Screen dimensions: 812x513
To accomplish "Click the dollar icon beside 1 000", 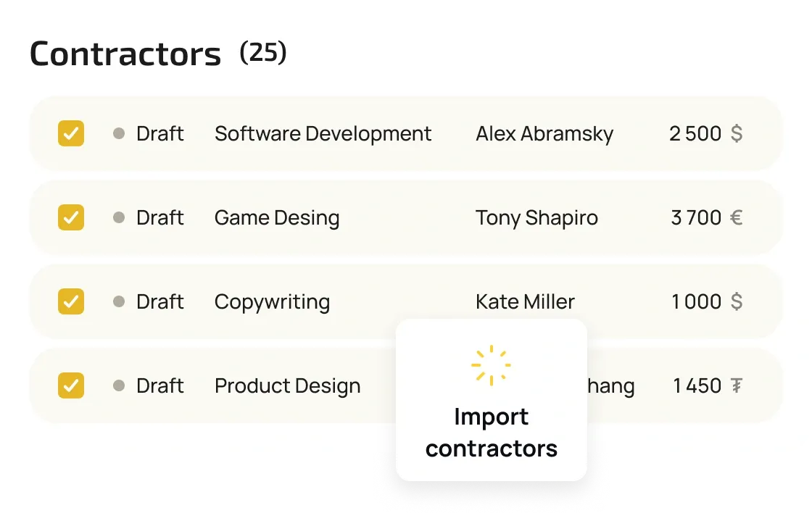I will 736,301.
